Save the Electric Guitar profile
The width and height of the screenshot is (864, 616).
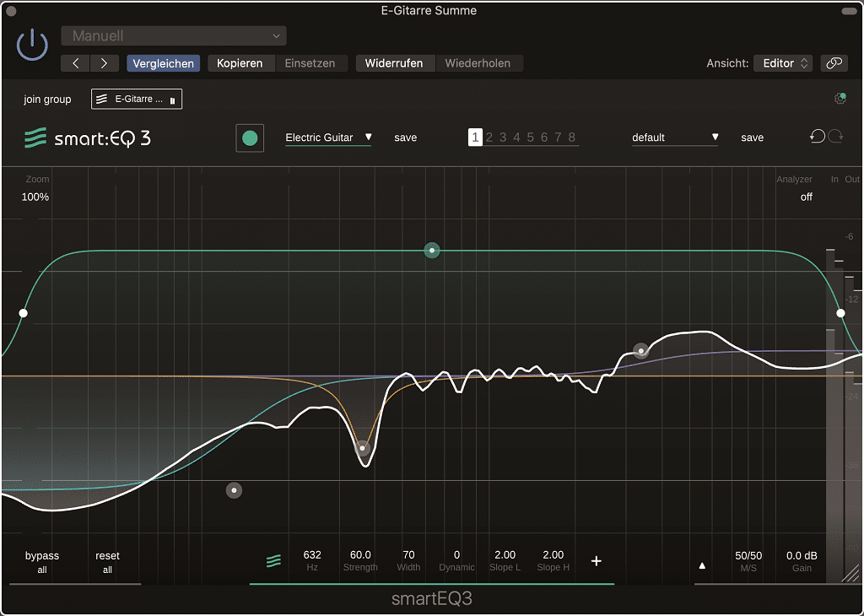(406, 138)
